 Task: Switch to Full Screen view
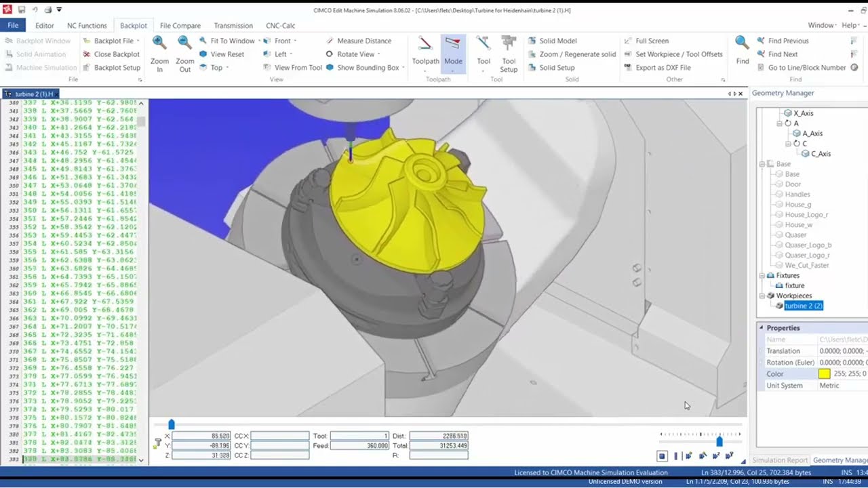tap(646, 41)
